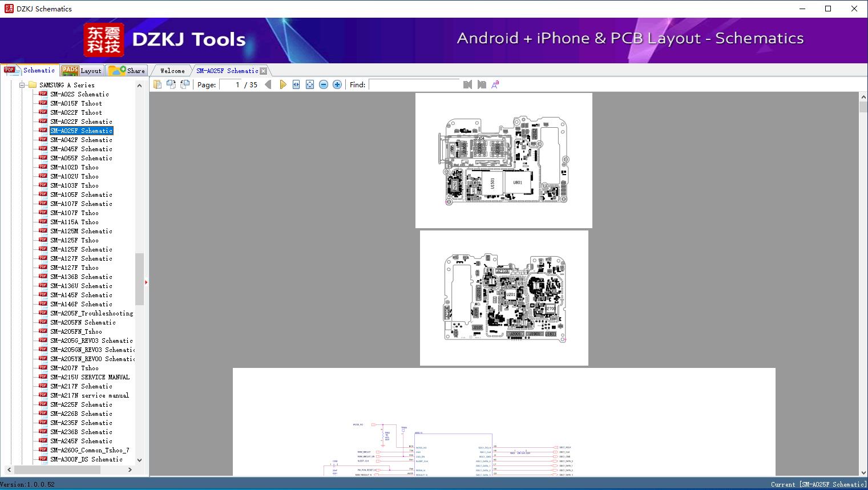Collapse the SAMSUNG A Series folder
The image size is (868, 490).
tap(22, 85)
